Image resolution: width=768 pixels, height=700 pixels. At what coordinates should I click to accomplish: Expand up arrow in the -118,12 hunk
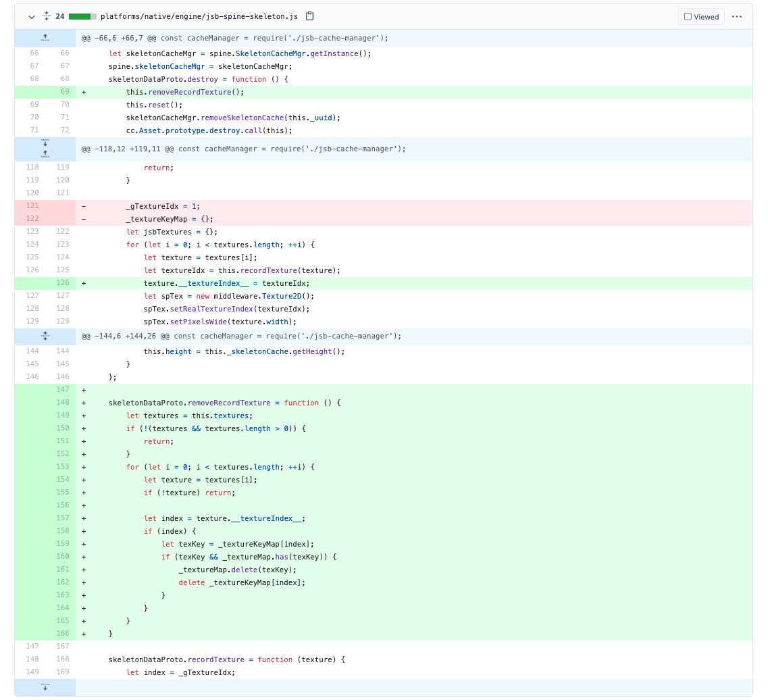coord(45,154)
